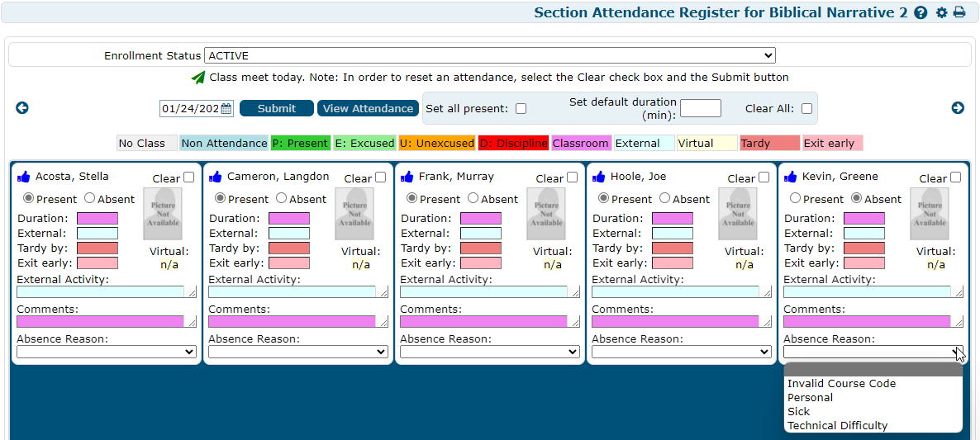Click thumbs-up icon for Hoole, Joe
The image size is (980, 440).
[x=599, y=177]
